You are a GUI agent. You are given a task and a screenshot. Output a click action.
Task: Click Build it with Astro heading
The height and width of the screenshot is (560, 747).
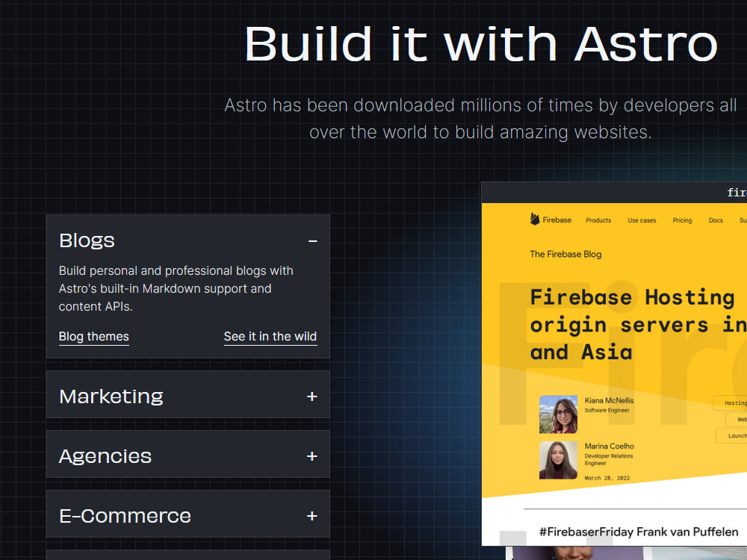pos(480,44)
